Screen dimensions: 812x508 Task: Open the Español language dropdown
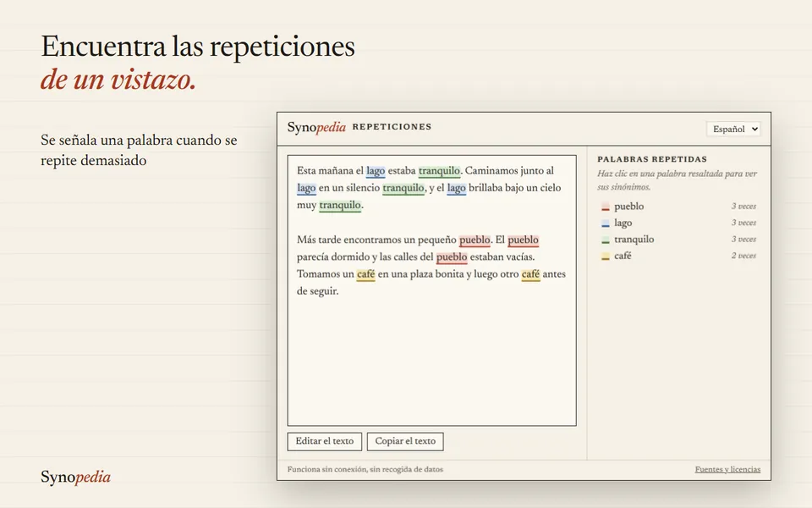(732, 129)
